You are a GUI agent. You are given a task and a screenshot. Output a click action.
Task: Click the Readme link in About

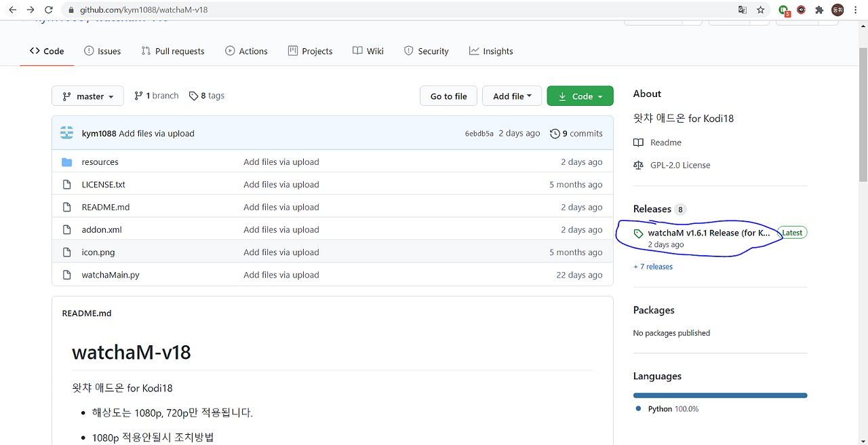pos(657,142)
